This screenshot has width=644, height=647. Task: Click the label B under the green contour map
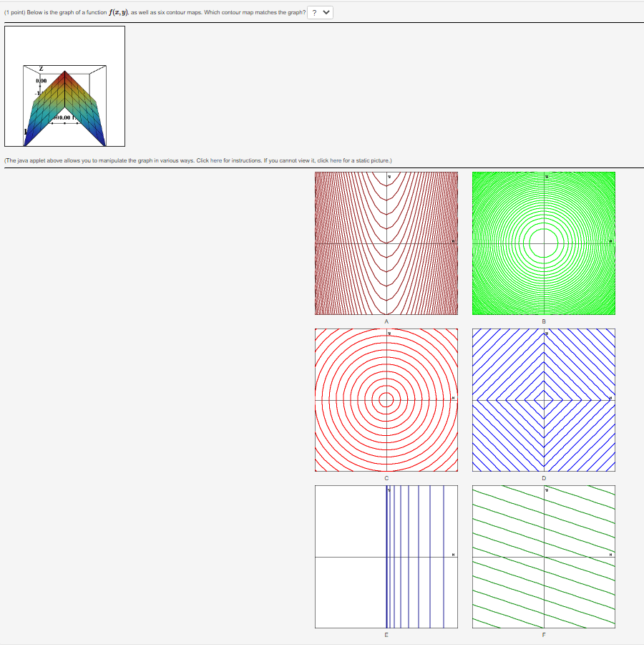pyautogui.click(x=544, y=321)
